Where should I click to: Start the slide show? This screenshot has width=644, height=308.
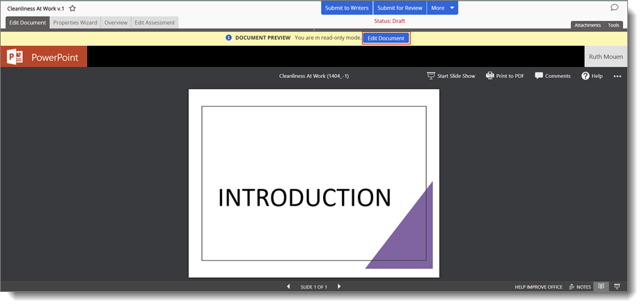(x=450, y=76)
